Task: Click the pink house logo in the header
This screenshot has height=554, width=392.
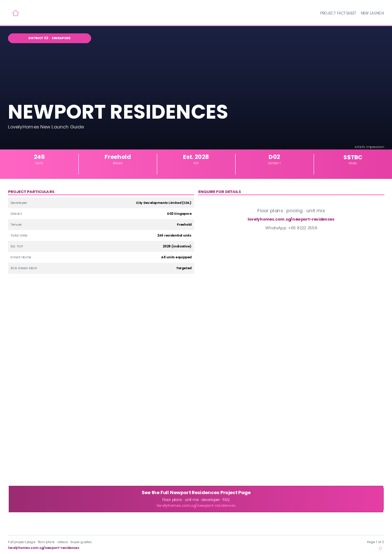Action: [x=16, y=13]
